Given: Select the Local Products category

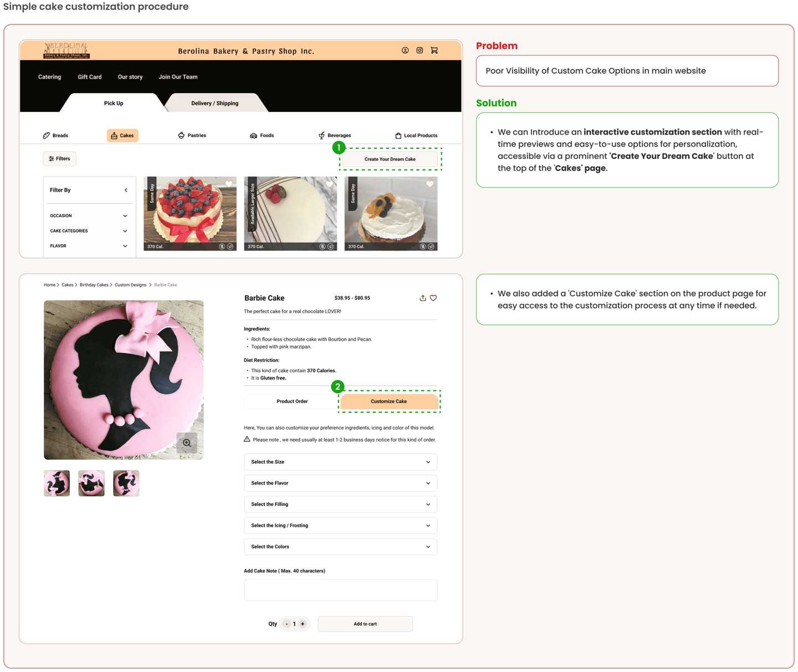Looking at the screenshot, I should pyautogui.click(x=416, y=135).
